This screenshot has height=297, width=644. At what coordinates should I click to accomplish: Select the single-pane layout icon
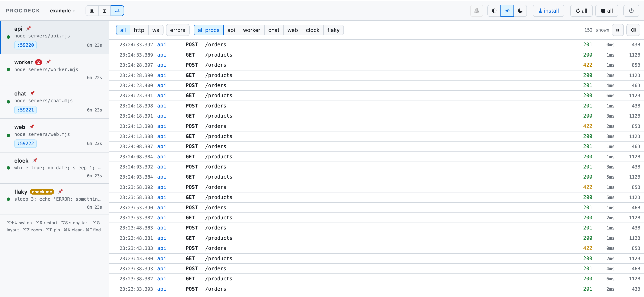pos(92,11)
